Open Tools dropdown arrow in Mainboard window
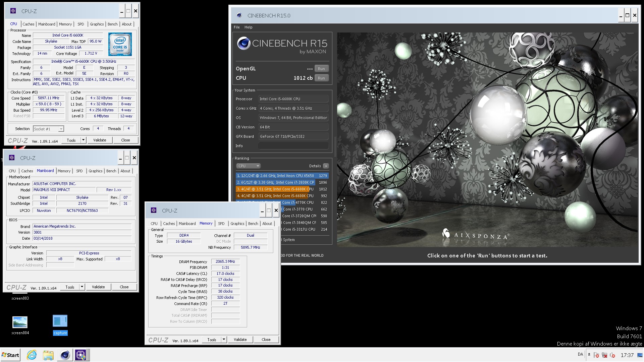644x362 pixels. pos(82,287)
